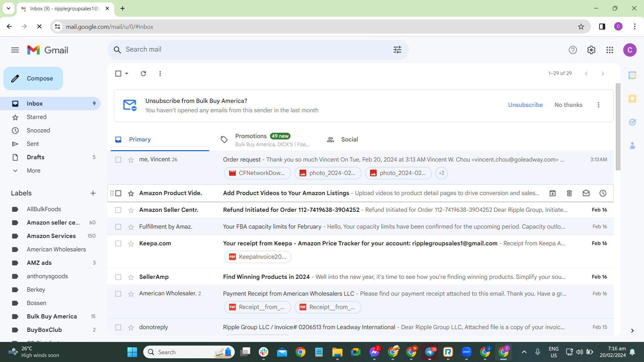Refresh the inbox message list
Viewport: 644px width, 362px height.
click(x=143, y=73)
